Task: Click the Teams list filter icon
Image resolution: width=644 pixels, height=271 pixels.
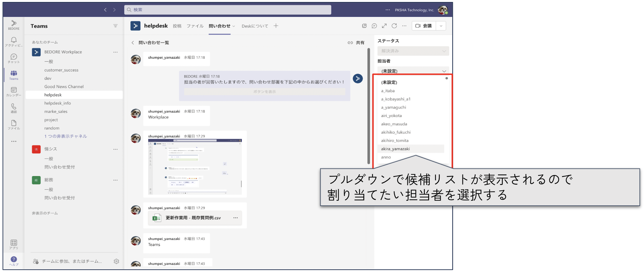Action: pyautogui.click(x=115, y=26)
